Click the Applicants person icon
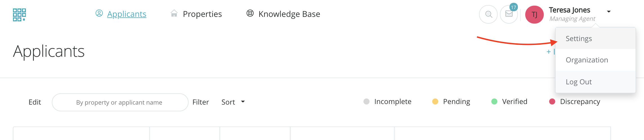Viewport: 644px width, 140px height. pos(99,13)
